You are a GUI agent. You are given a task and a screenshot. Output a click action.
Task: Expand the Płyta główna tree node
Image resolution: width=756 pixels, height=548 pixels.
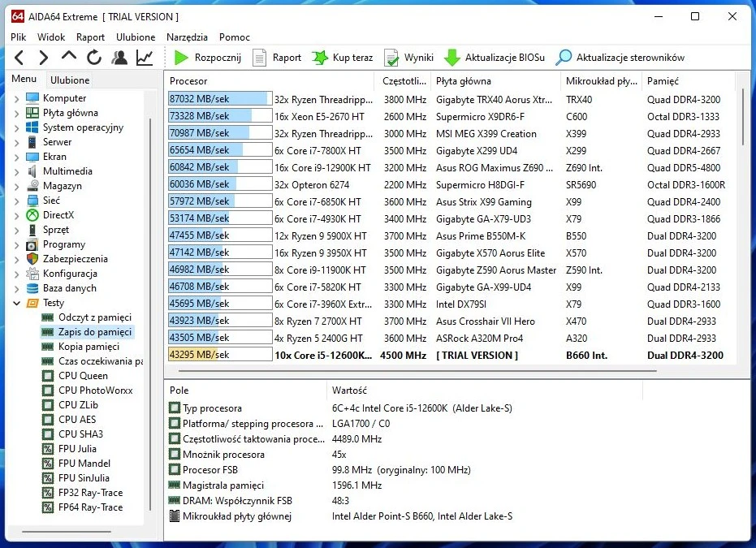[17, 113]
